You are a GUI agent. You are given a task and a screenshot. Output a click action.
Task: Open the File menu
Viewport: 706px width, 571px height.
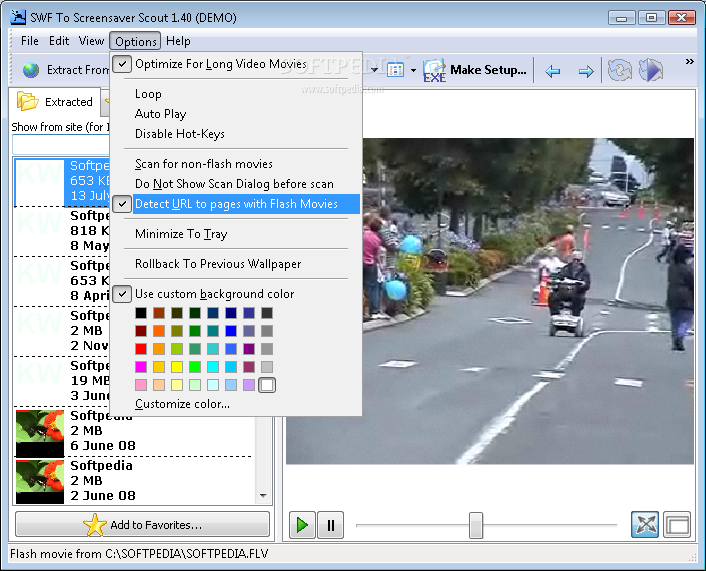pyautogui.click(x=30, y=41)
